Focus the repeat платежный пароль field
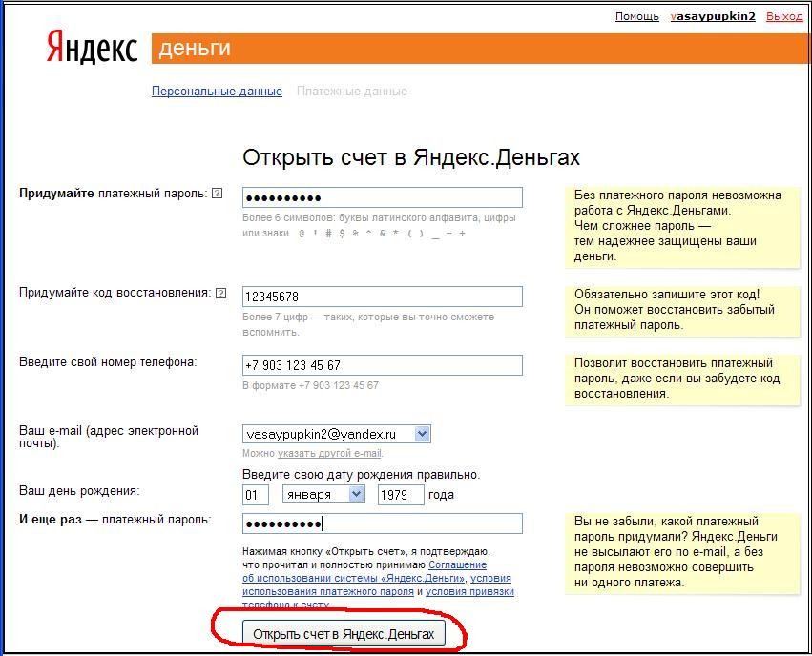Viewport: 812px width, 656px height. pyautogui.click(x=383, y=523)
